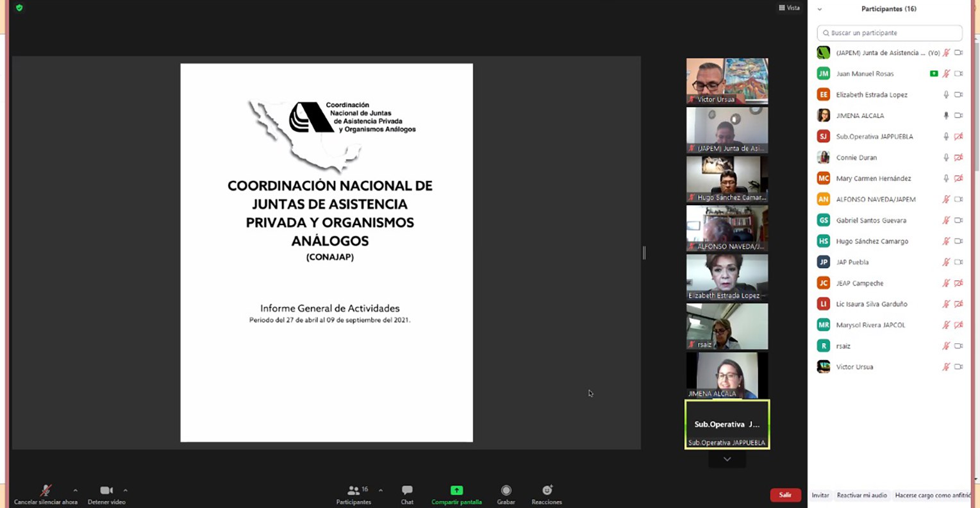Open Reacciones menu

click(x=547, y=495)
